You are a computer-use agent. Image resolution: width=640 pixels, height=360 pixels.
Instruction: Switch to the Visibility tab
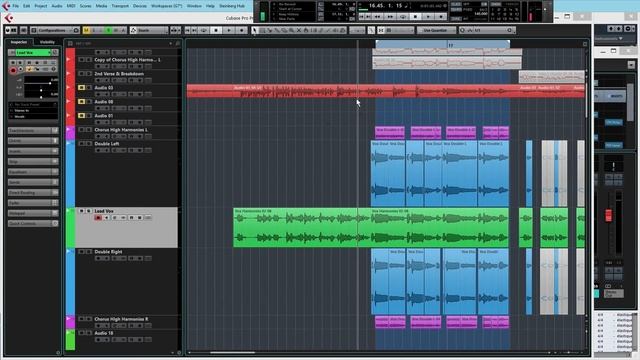click(x=47, y=42)
